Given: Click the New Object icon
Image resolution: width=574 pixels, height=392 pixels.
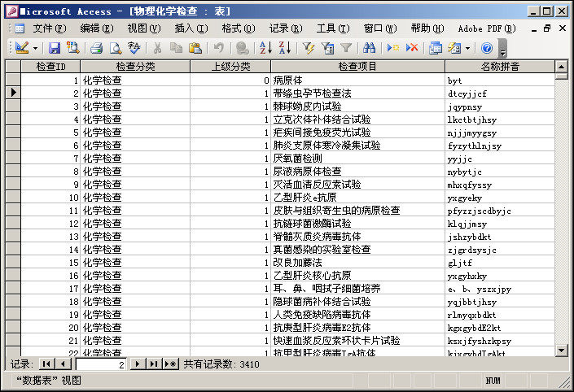Looking at the screenshot, I should (454, 48).
